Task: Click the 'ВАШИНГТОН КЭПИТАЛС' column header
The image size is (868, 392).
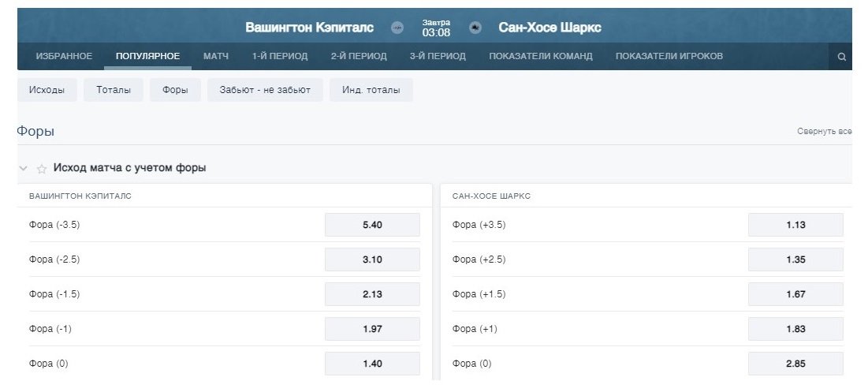Action: pyautogui.click(x=80, y=196)
